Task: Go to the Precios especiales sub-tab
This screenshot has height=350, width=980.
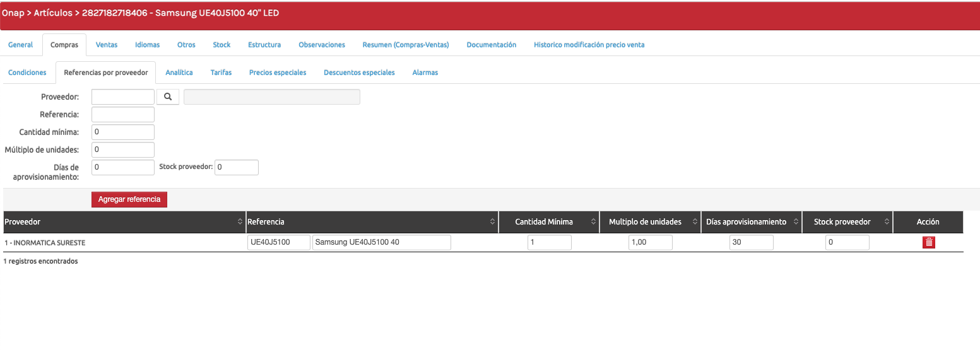Action: point(278,73)
